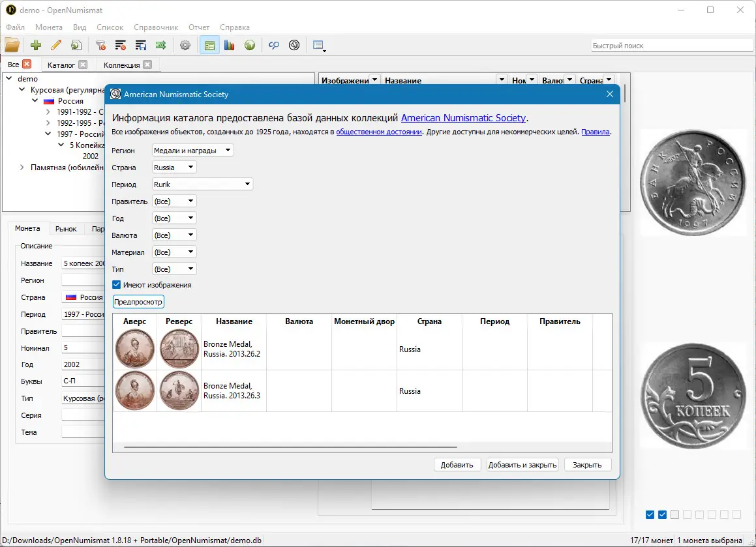Expand the 1992-1995 tree node
This screenshot has height=547, width=756.
pos(48,123)
